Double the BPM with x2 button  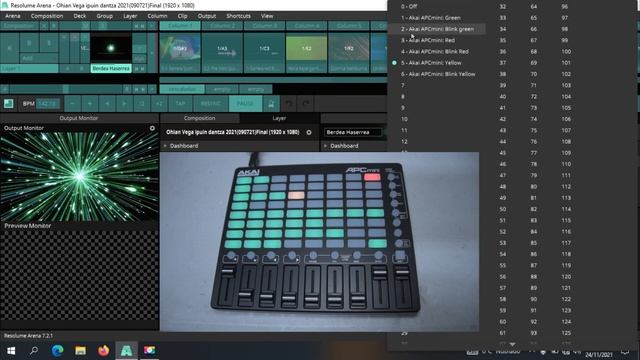click(159, 104)
